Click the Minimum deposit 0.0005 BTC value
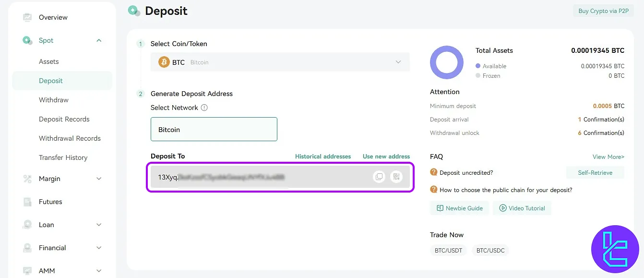The width and height of the screenshot is (644, 278). (608, 106)
